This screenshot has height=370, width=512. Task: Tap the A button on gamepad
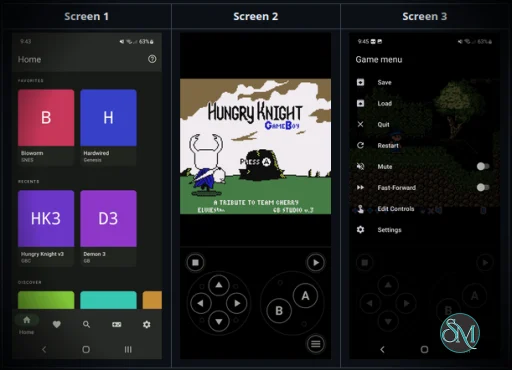(x=305, y=296)
